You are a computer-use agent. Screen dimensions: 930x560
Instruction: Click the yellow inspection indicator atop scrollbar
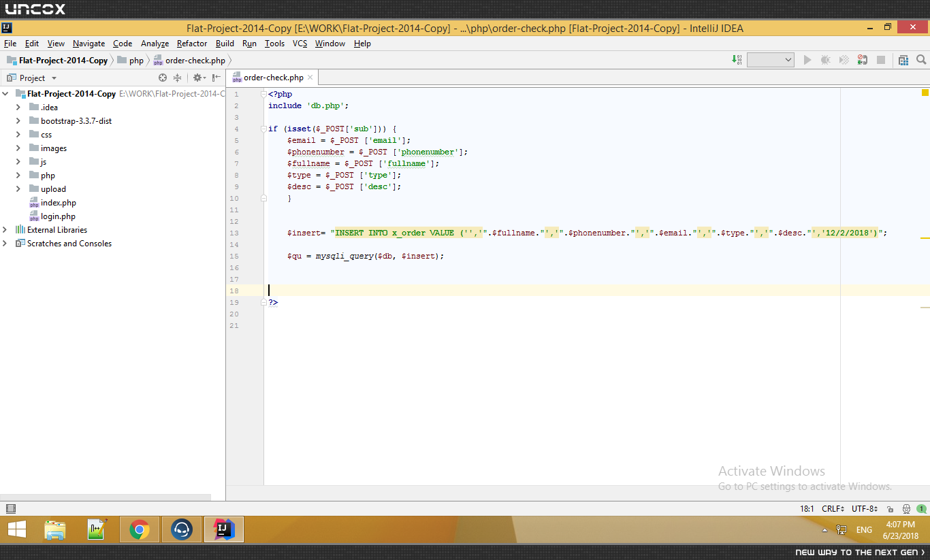point(925,93)
